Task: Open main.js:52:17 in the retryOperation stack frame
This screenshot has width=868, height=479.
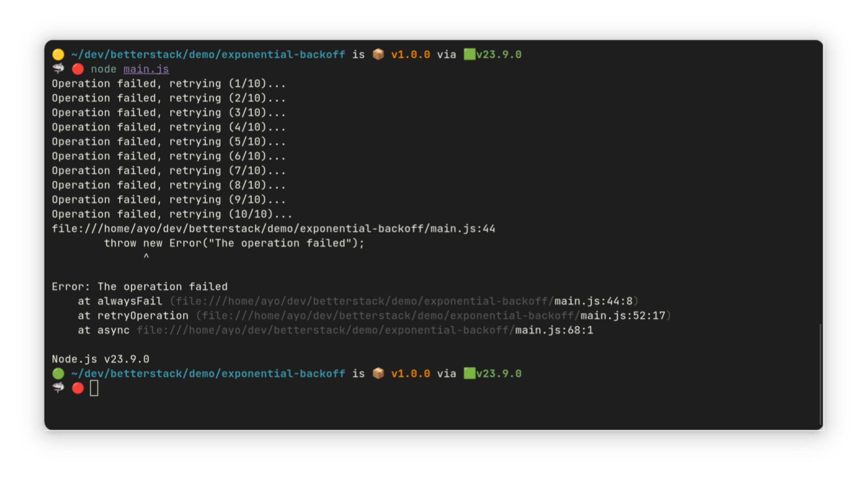Action: [622, 316]
